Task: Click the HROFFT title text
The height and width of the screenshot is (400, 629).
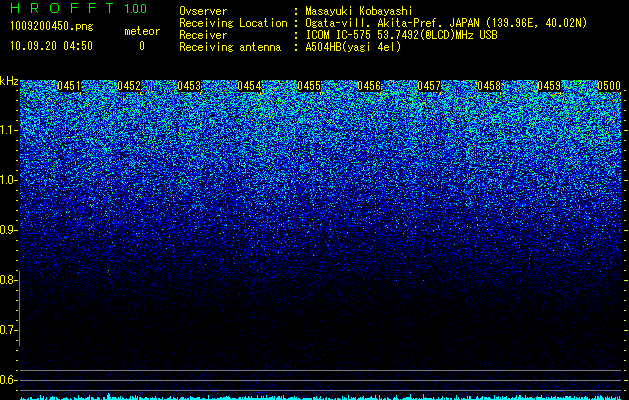Action: pos(62,8)
